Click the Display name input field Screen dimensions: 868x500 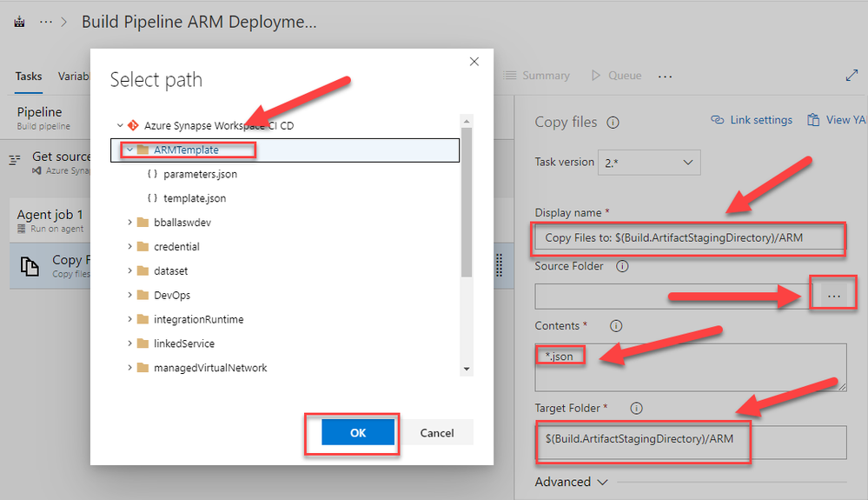(x=689, y=238)
